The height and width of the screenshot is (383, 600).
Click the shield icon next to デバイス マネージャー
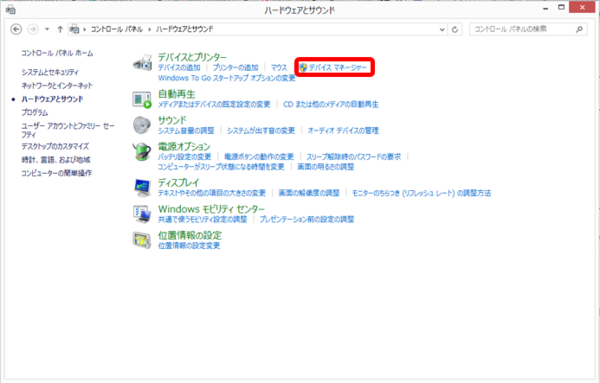pyautogui.click(x=303, y=68)
